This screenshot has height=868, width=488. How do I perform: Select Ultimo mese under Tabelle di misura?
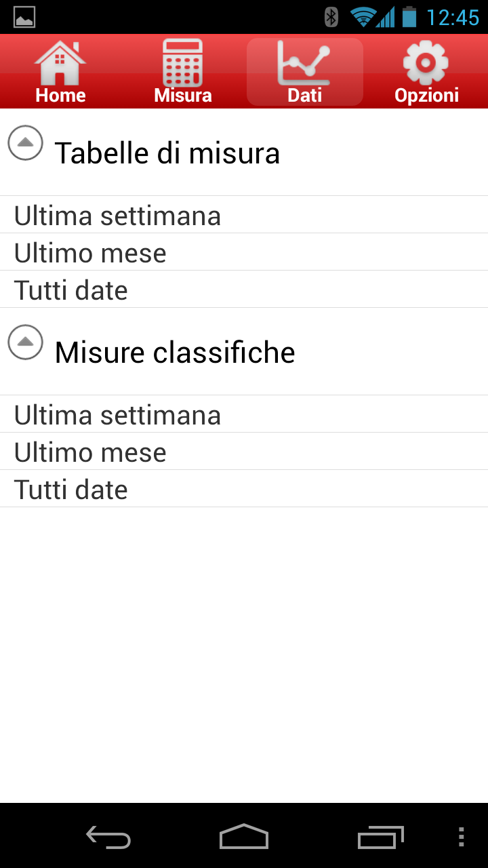tap(244, 252)
